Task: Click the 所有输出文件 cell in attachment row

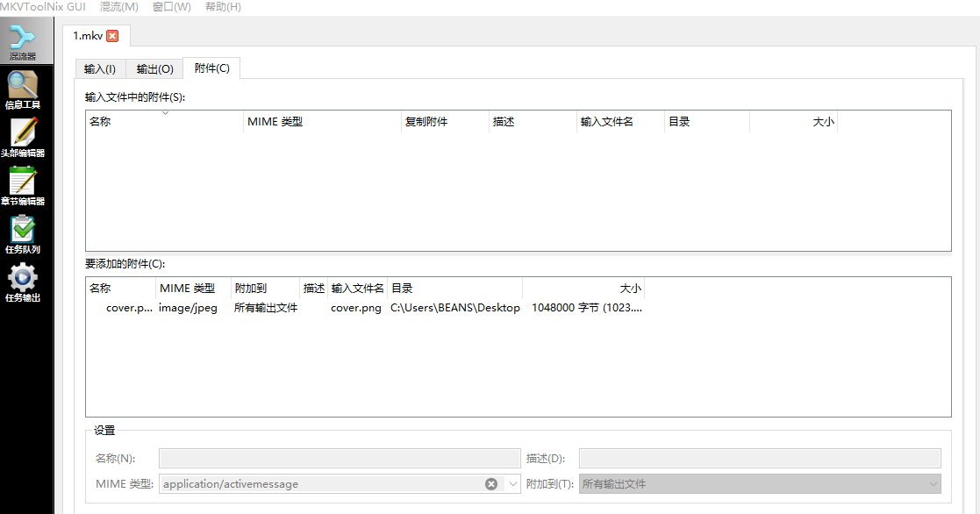Action: [266, 308]
